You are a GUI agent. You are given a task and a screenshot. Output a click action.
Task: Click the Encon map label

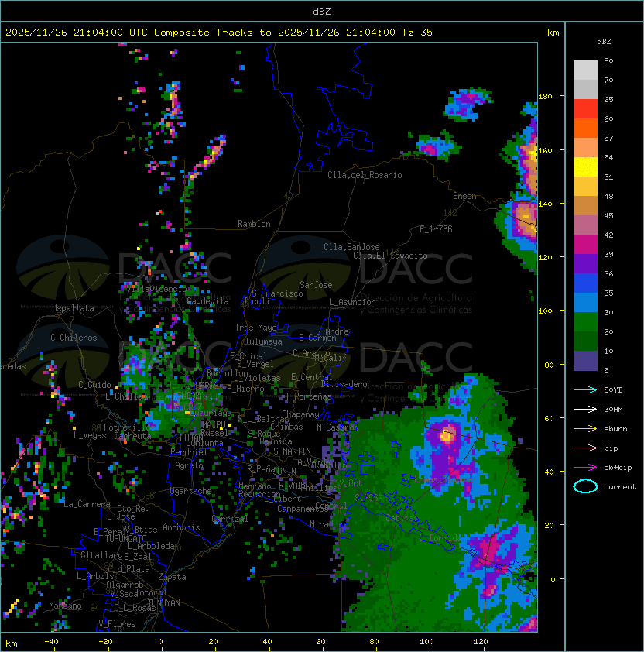point(464,196)
